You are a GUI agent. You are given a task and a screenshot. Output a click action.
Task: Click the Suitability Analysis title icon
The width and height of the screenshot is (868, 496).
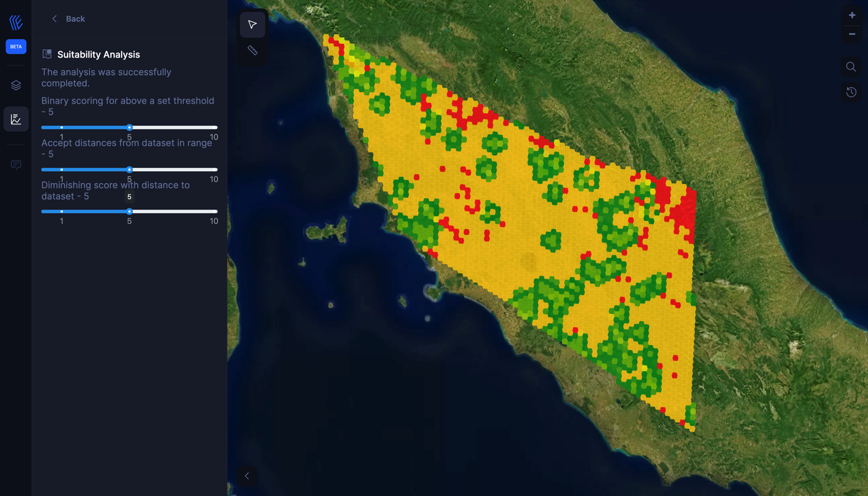tap(47, 54)
